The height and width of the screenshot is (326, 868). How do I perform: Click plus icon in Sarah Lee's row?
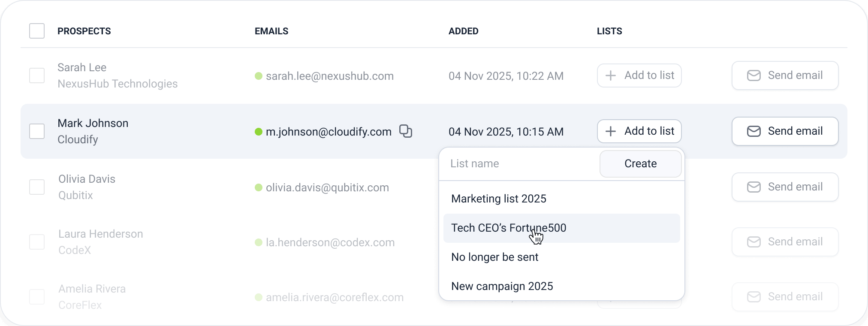(x=610, y=75)
